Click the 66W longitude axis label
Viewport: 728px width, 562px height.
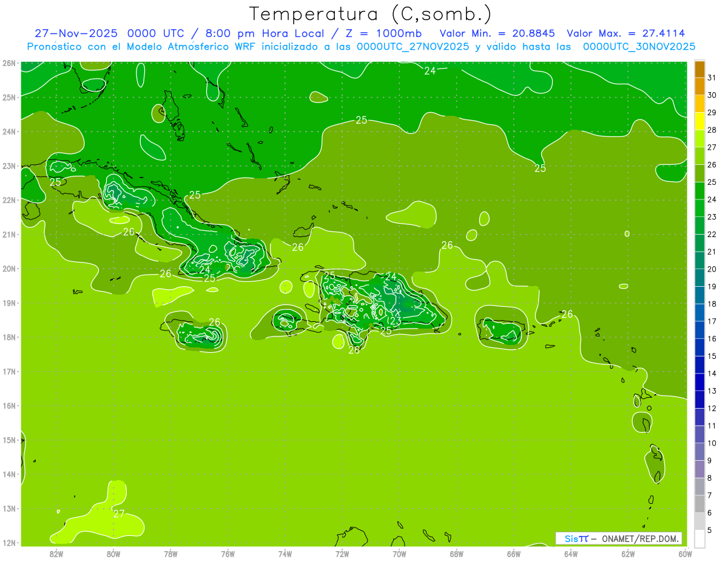click(514, 554)
